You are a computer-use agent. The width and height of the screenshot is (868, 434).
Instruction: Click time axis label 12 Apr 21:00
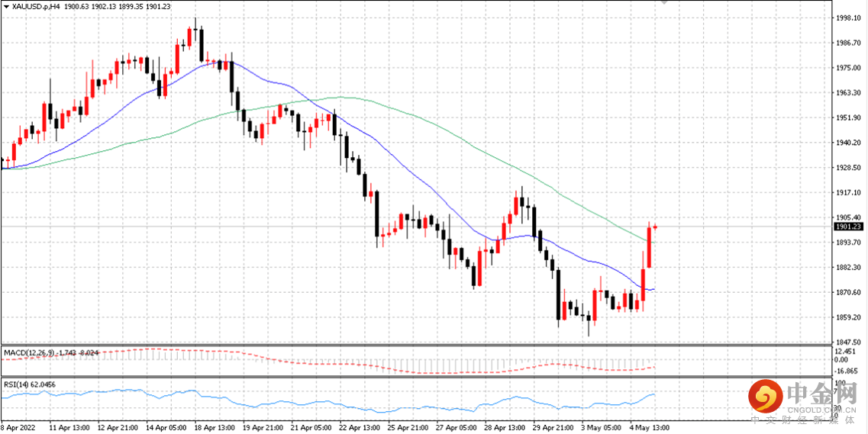point(116,427)
